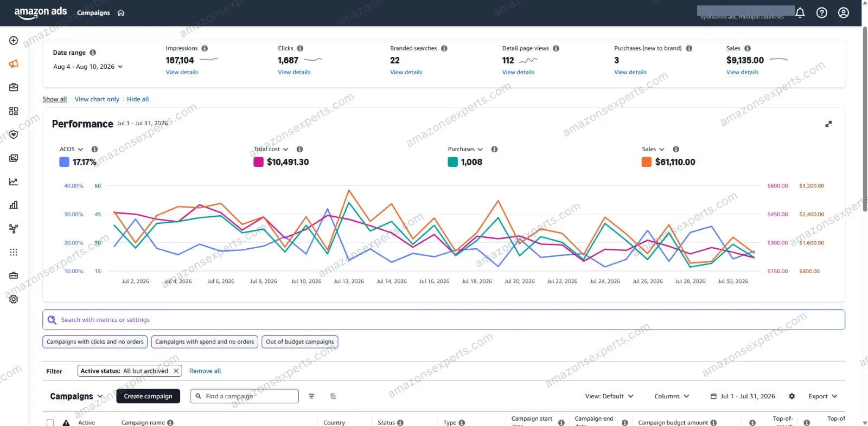Apply Campaigns with clicks and no orders filter
This screenshot has height=426, width=868.
[95, 342]
